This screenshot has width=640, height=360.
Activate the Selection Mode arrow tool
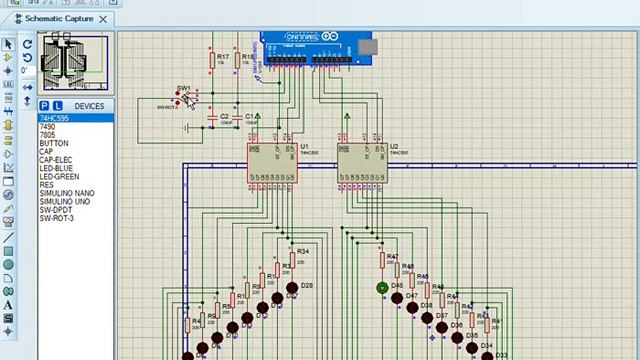[x=8, y=44]
